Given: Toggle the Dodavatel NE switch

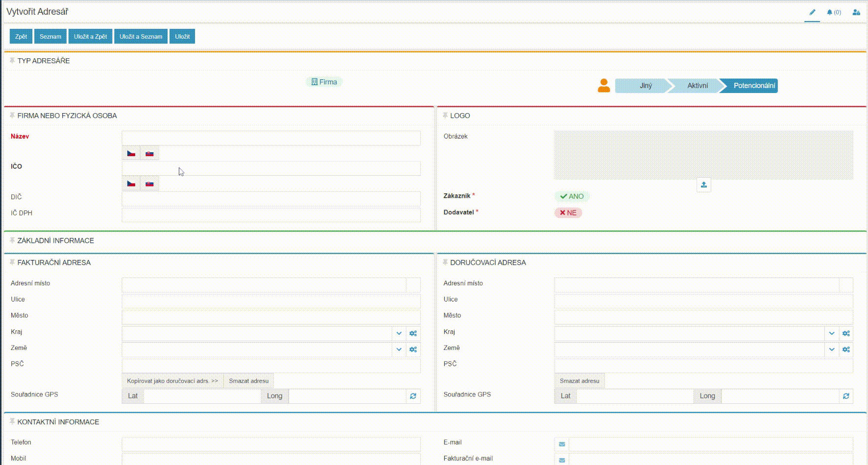Looking at the screenshot, I should [568, 212].
